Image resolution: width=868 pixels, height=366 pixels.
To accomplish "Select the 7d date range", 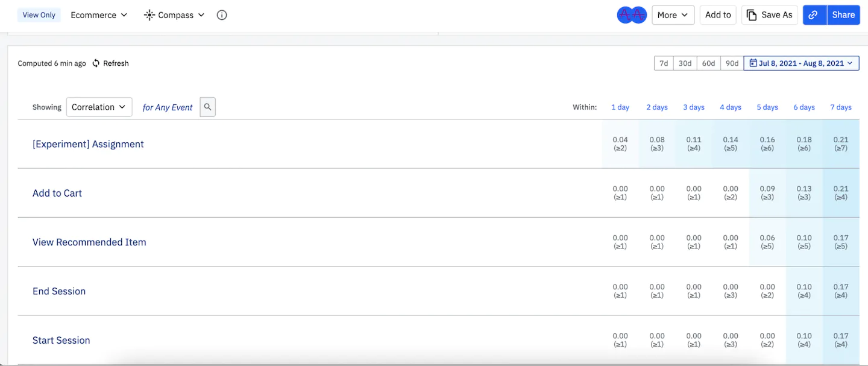I will tap(664, 63).
